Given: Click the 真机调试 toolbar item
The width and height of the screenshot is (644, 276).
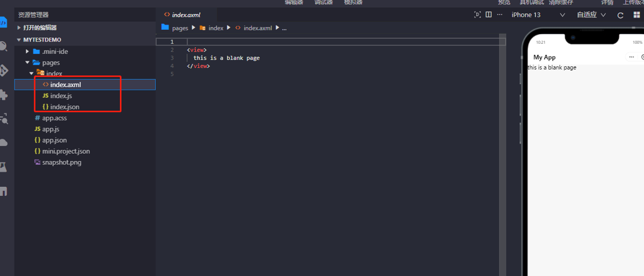Looking at the screenshot, I should coord(532,2).
